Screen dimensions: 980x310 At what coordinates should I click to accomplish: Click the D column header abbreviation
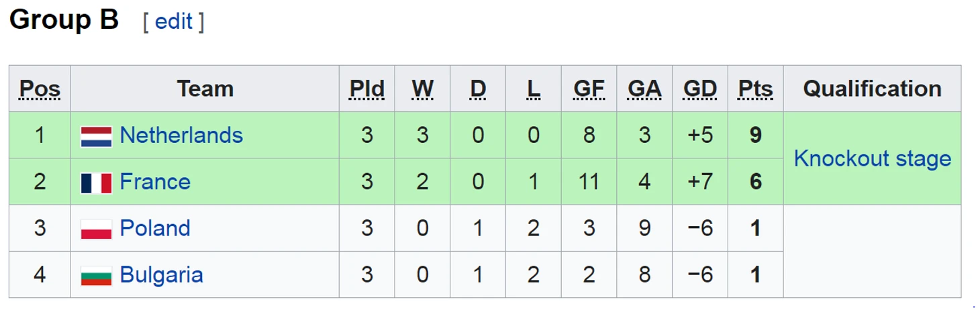click(478, 89)
